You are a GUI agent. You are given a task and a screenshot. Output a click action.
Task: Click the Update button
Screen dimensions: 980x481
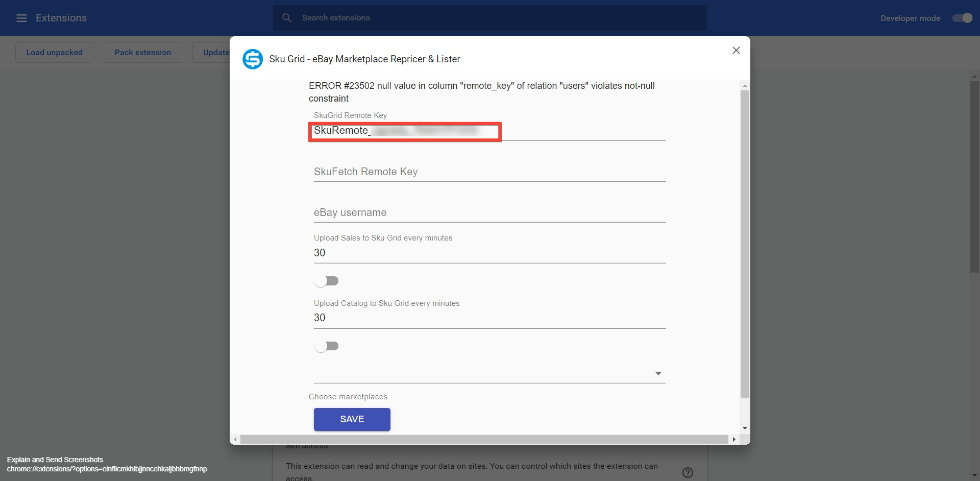[211, 53]
